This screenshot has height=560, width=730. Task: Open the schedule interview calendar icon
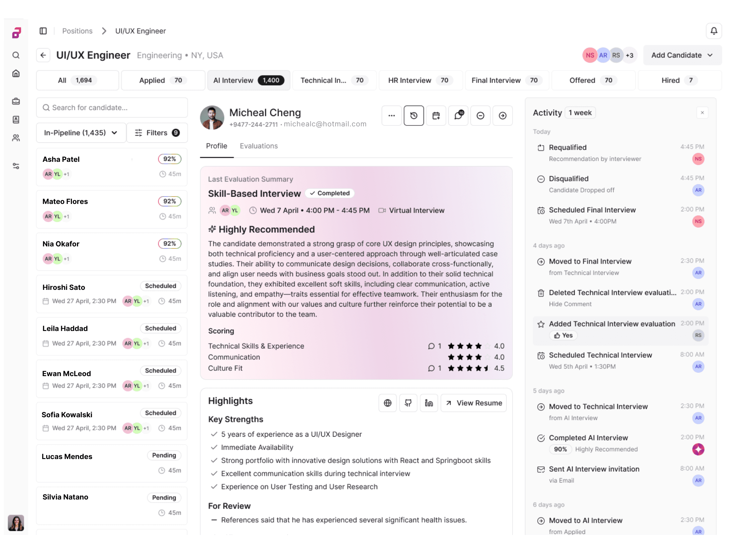(436, 116)
